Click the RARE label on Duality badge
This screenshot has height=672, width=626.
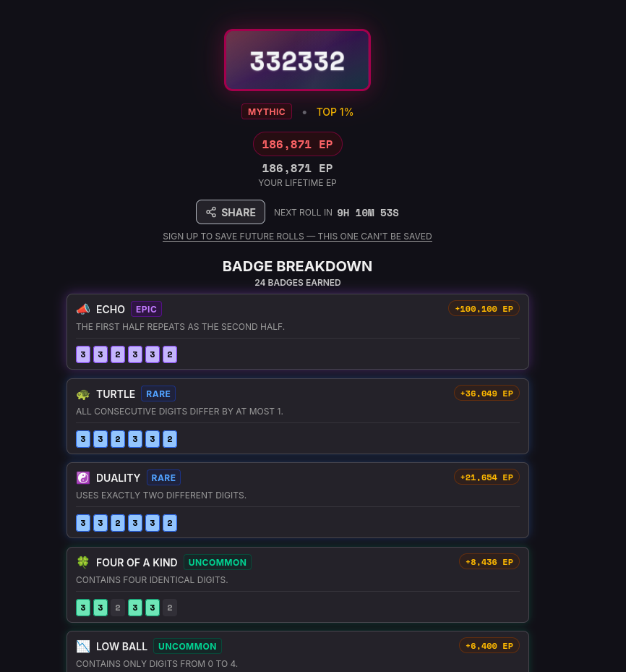click(x=163, y=478)
